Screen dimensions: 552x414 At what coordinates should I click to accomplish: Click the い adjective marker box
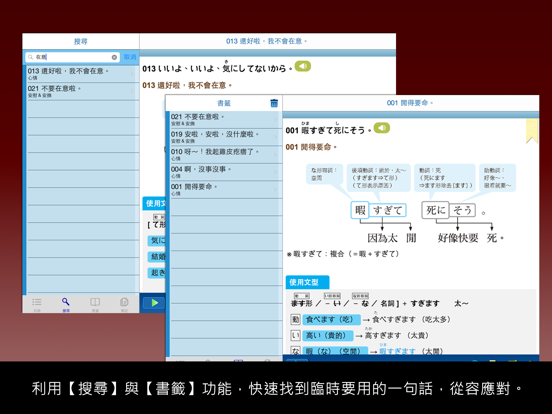(x=295, y=335)
